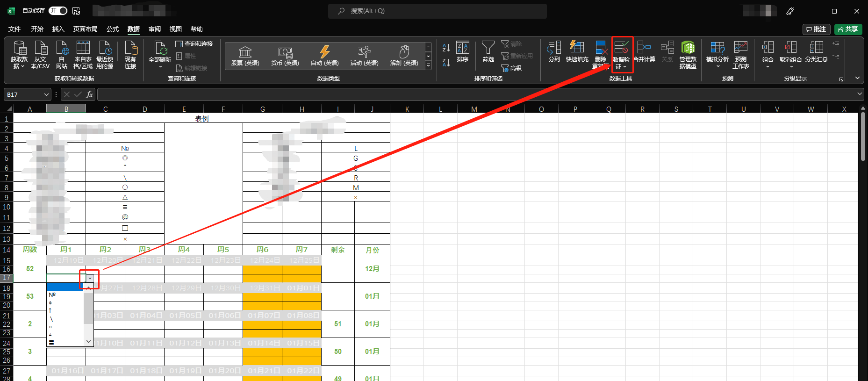Click the insert function fx button
This screenshot has height=381, width=868.
90,94
